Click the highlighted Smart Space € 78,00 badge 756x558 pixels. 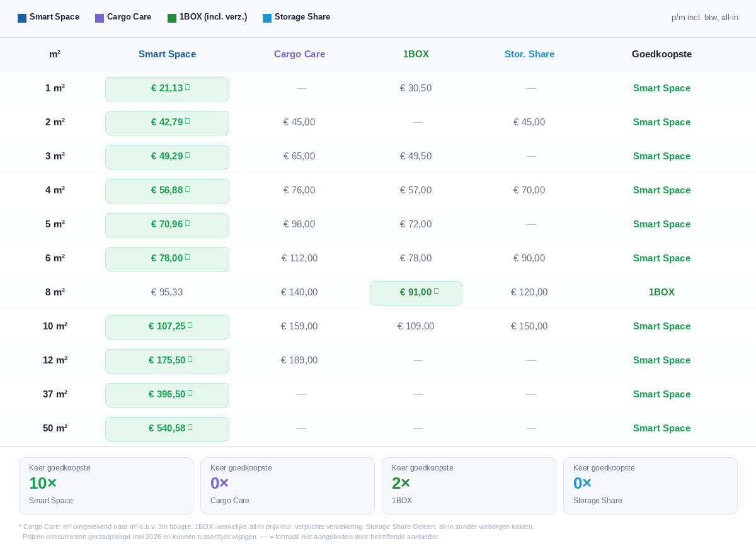pos(167,259)
